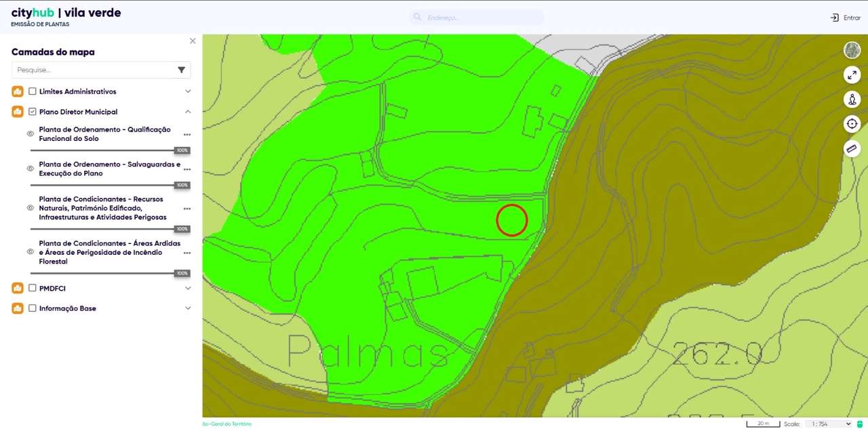Select the Planta de Condicionantes Áreas Ardidas label
This screenshot has width=868, height=431.
click(x=110, y=252)
